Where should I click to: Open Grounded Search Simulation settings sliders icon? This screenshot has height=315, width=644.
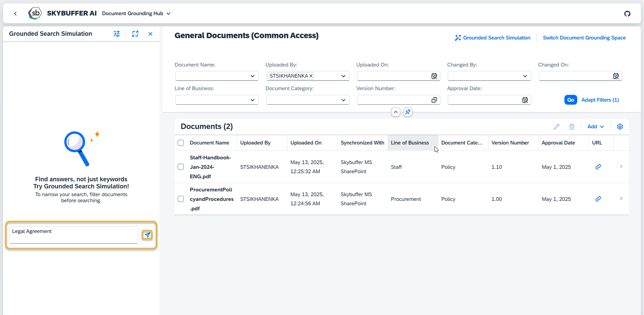pos(117,34)
